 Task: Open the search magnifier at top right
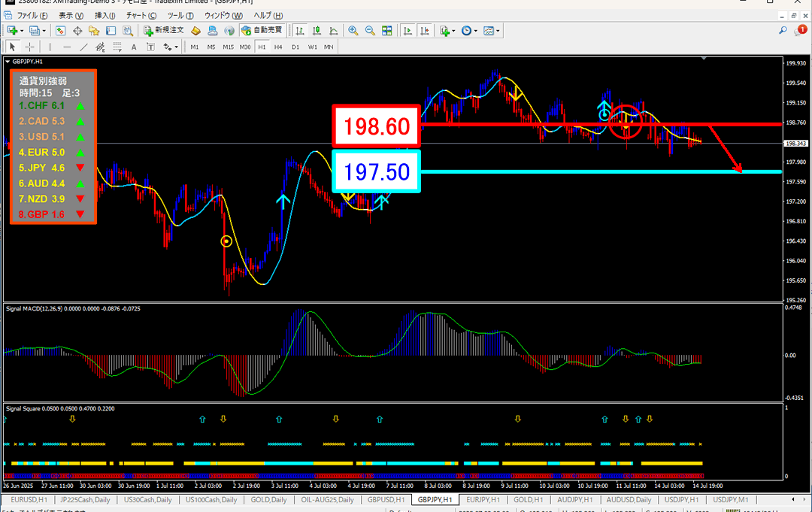click(x=783, y=31)
